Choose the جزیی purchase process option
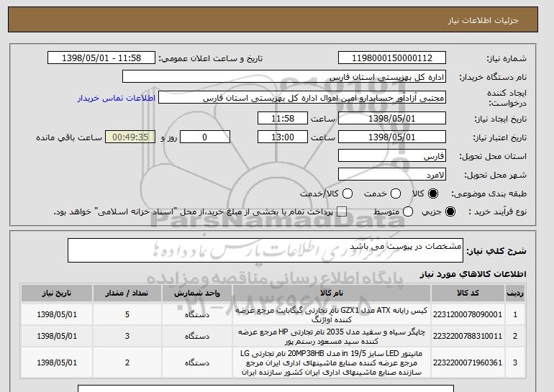 [450, 211]
